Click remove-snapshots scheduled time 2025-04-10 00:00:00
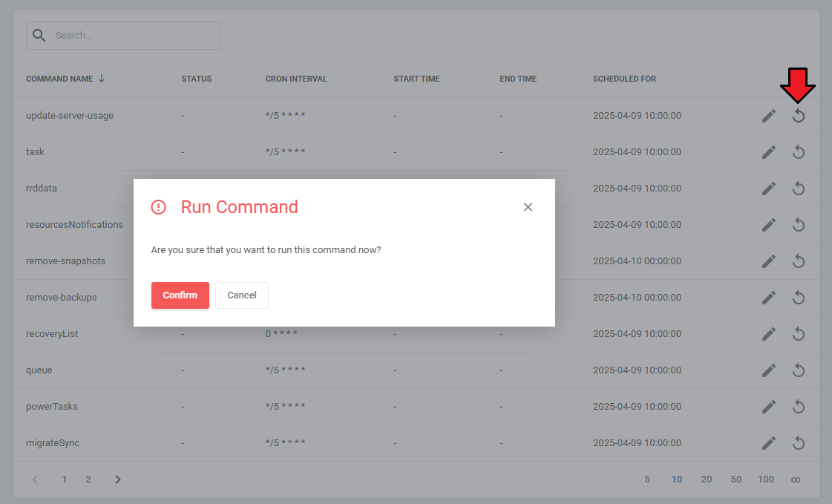The width and height of the screenshot is (832, 504). [x=637, y=261]
